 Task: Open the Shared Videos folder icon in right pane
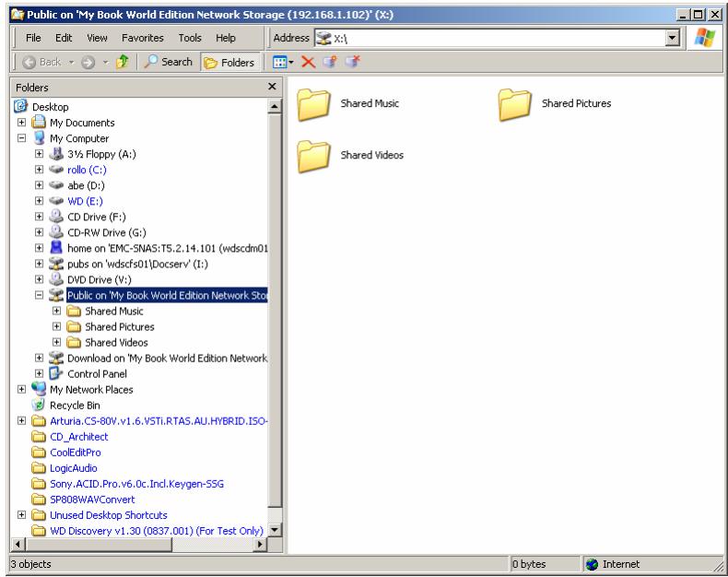point(314,156)
